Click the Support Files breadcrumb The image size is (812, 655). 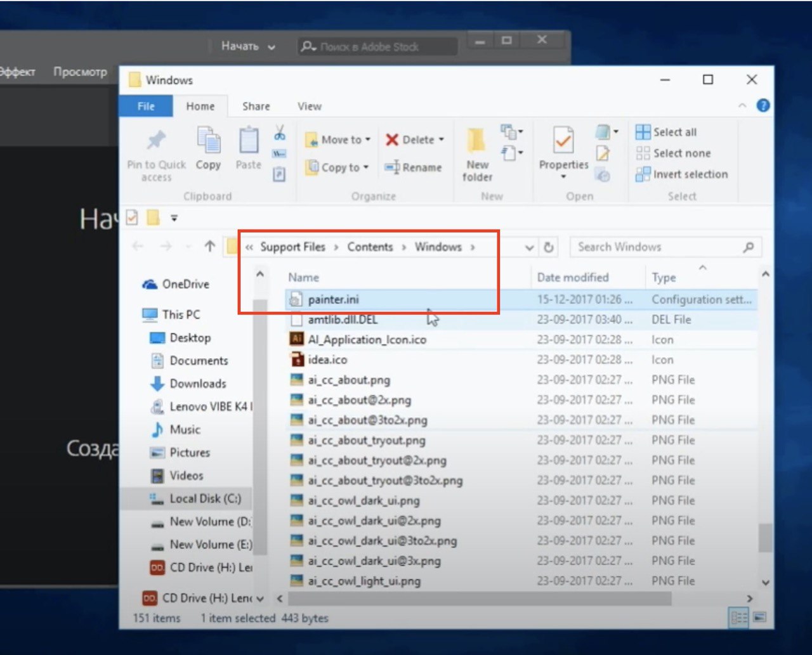click(x=292, y=247)
